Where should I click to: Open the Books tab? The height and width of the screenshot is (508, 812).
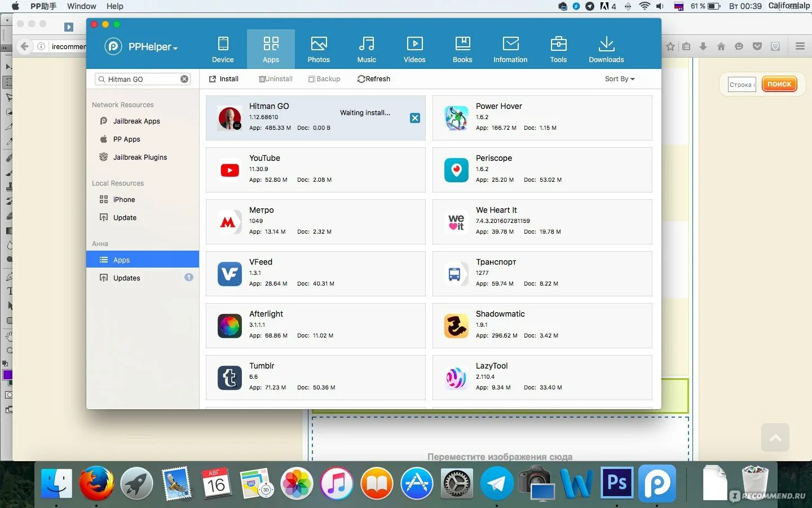tap(462, 49)
